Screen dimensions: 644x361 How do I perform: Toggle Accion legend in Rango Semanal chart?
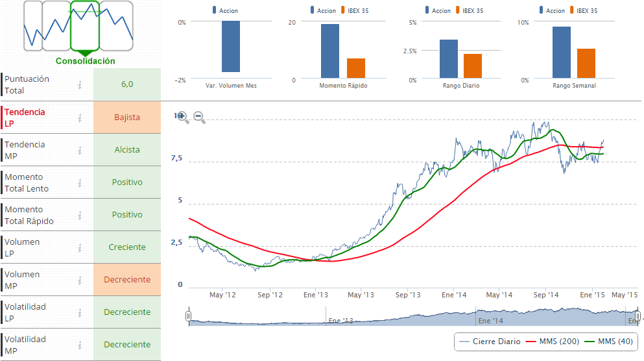[551, 10]
